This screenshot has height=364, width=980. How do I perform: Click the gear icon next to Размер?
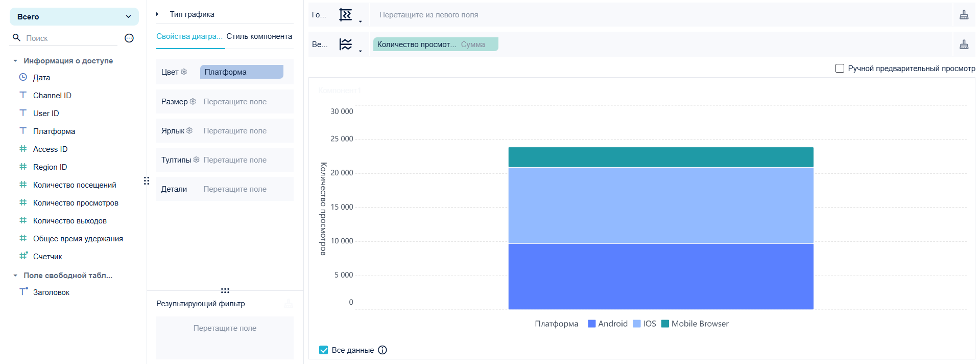193,102
